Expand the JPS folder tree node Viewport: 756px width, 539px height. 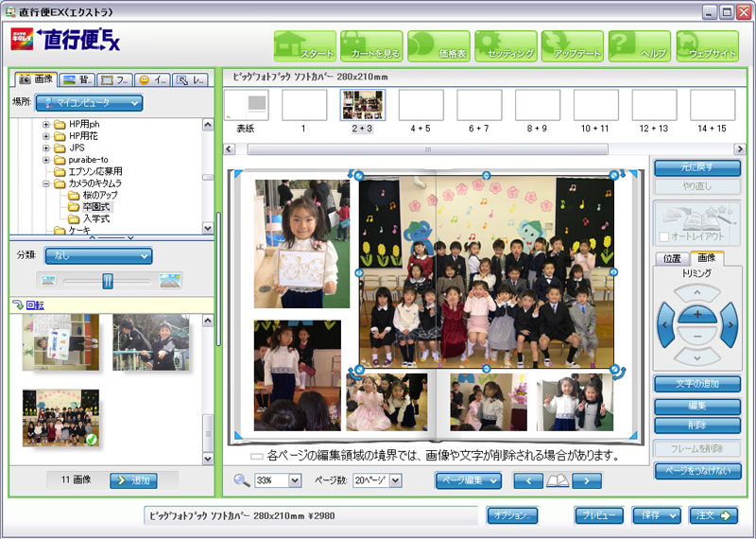pyautogui.click(x=46, y=148)
